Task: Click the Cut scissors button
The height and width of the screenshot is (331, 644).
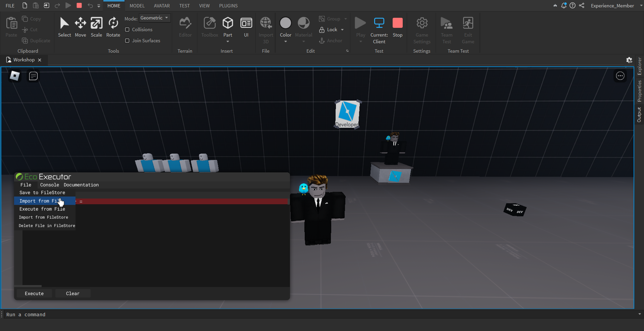Action: 30,30
